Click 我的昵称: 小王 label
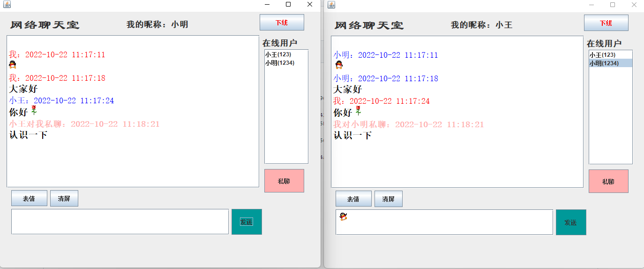The height and width of the screenshot is (269, 644). (481, 25)
